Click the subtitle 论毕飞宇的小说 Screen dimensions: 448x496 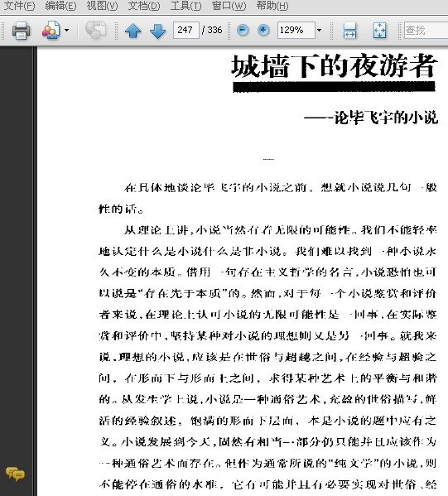386,118
